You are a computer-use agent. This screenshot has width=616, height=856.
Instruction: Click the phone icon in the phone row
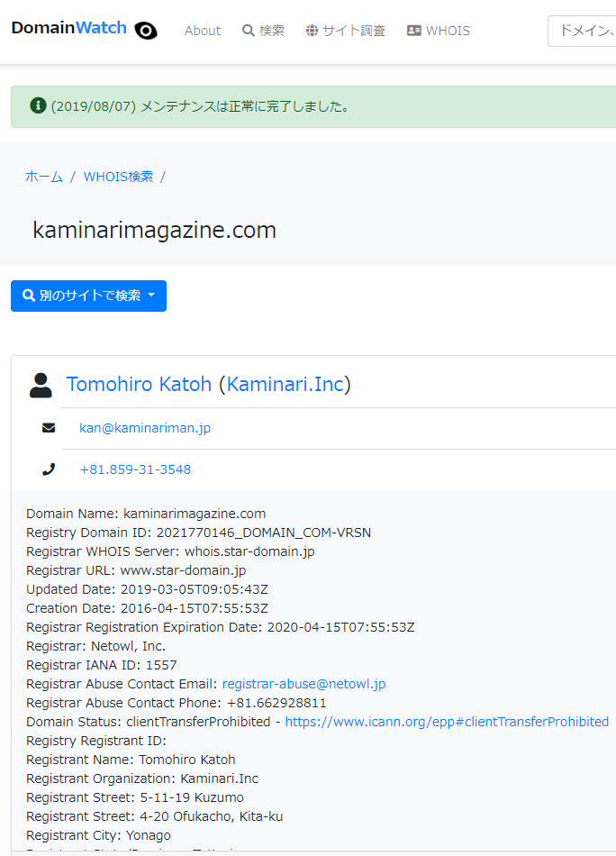[x=49, y=469]
